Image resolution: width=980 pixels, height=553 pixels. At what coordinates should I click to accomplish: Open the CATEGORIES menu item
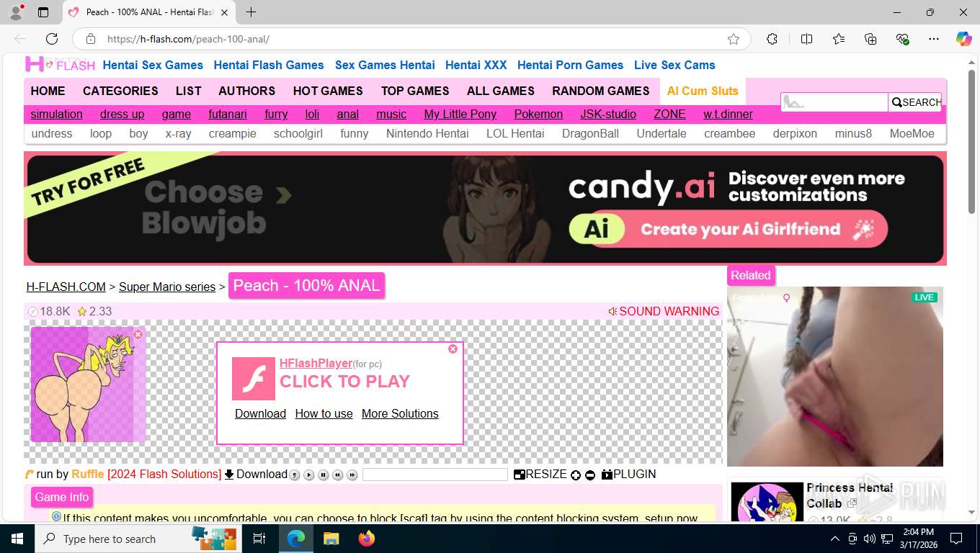coord(120,91)
